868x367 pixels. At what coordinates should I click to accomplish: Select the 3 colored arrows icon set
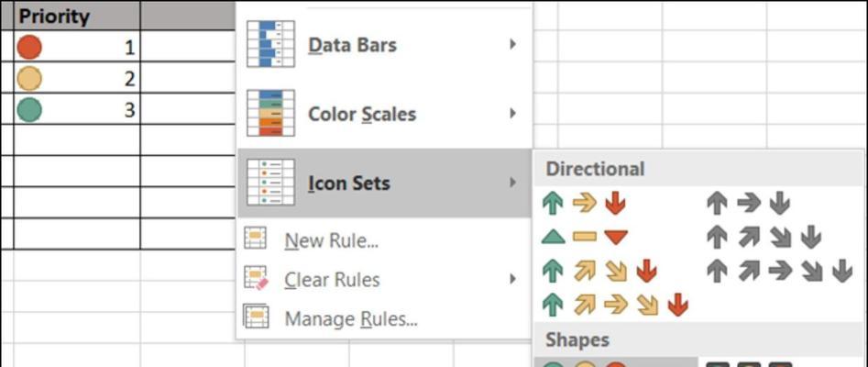(584, 204)
